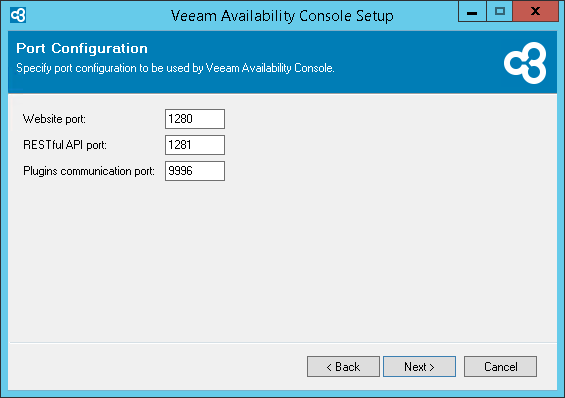This screenshot has height=398, width=565.
Task: Close the Veeam Availability Console Setup window
Action: tap(535, 12)
